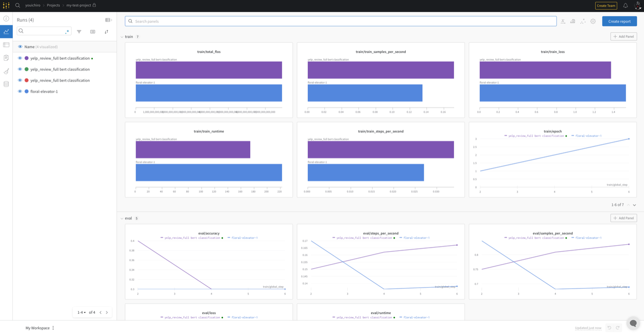Hide the floral-elevator-1 run

pos(20,92)
